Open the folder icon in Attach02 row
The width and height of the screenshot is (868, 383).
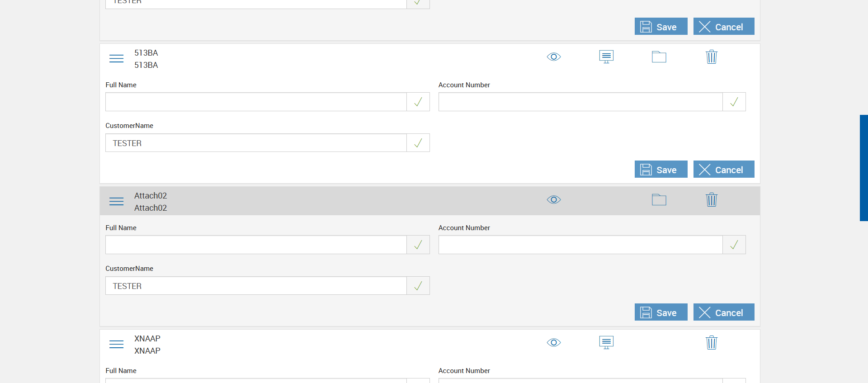(x=659, y=200)
